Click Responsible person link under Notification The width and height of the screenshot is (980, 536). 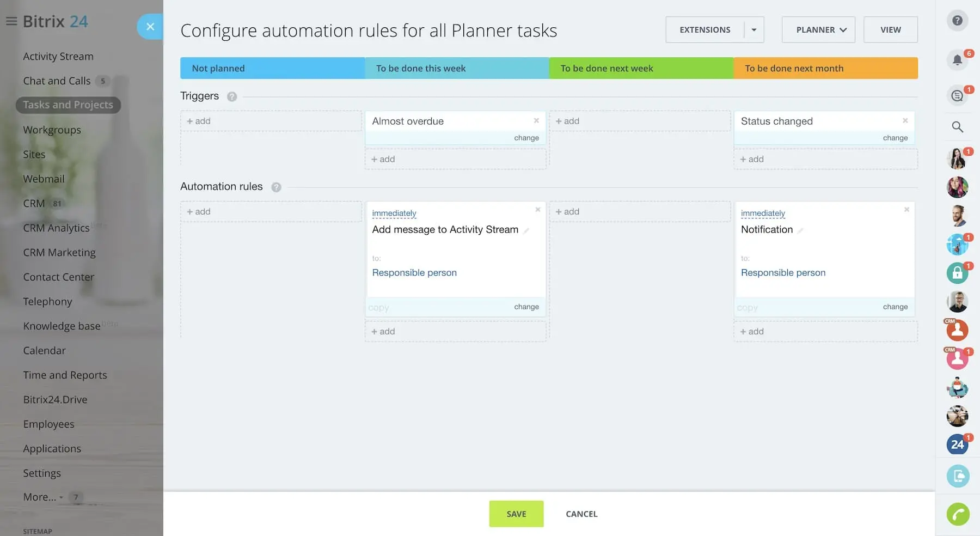click(783, 273)
